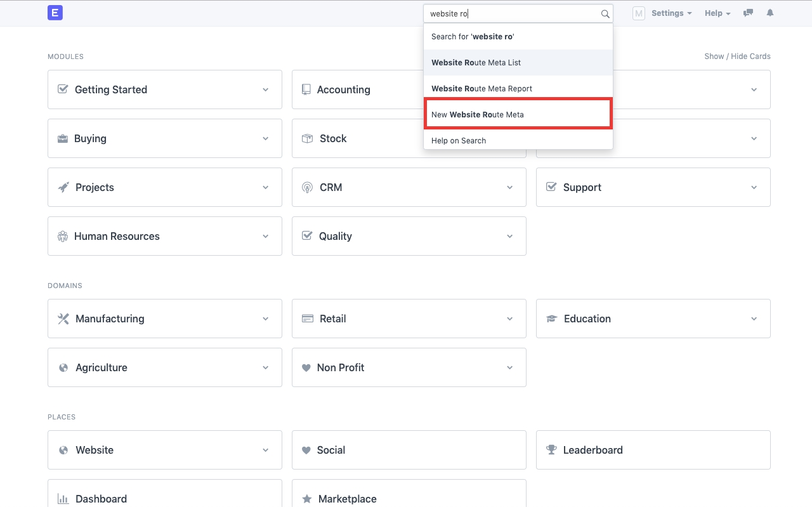
Task: Click the user avatar M icon
Action: tap(638, 13)
